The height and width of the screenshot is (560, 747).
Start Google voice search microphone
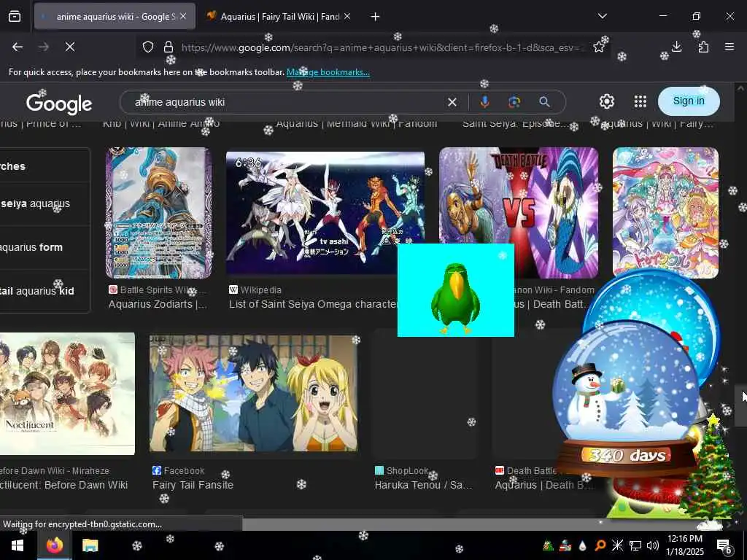click(484, 102)
